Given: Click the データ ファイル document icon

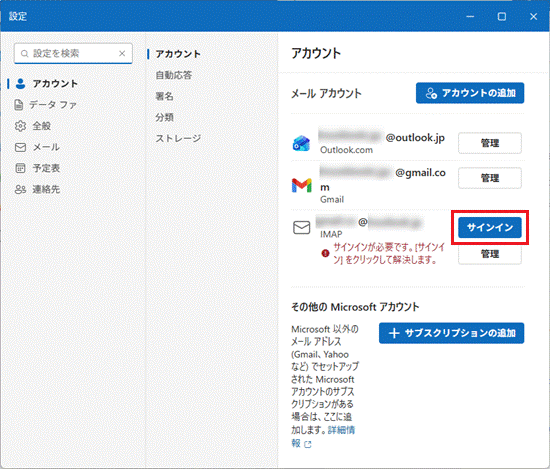Looking at the screenshot, I should 19,105.
